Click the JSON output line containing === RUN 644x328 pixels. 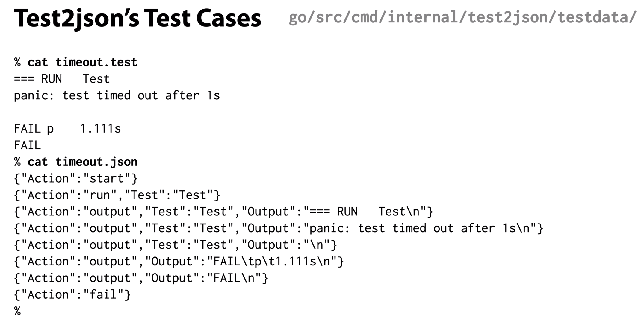223,212
